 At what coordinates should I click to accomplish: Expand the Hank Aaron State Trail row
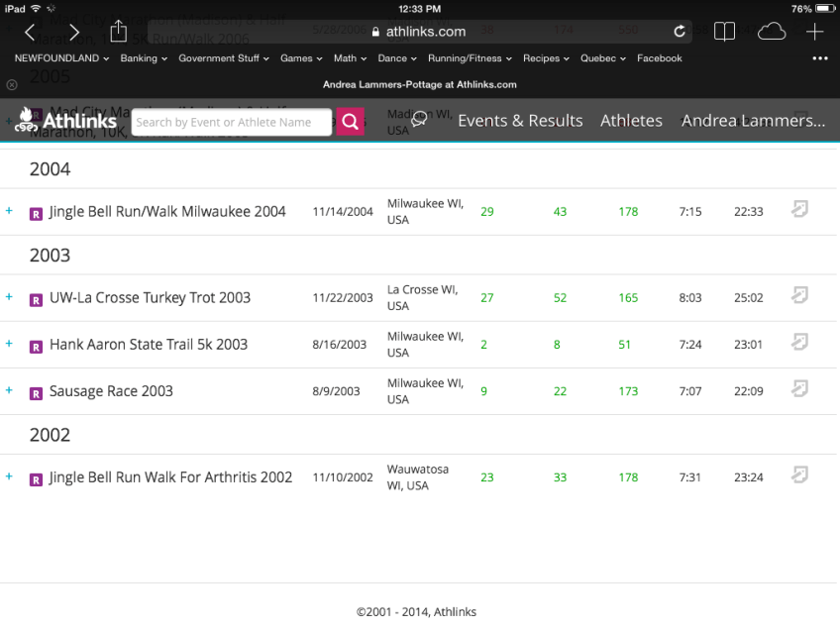(9, 344)
